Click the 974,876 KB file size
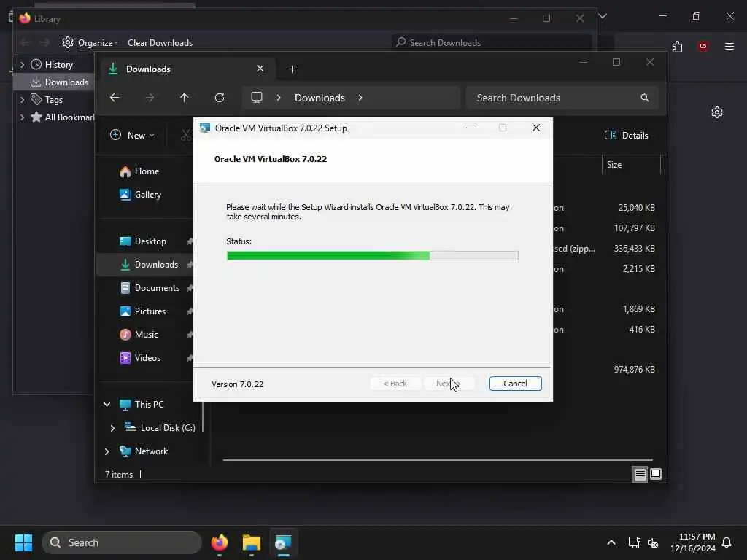Viewport: 747px width, 560px height. click(x=634, y=370)
